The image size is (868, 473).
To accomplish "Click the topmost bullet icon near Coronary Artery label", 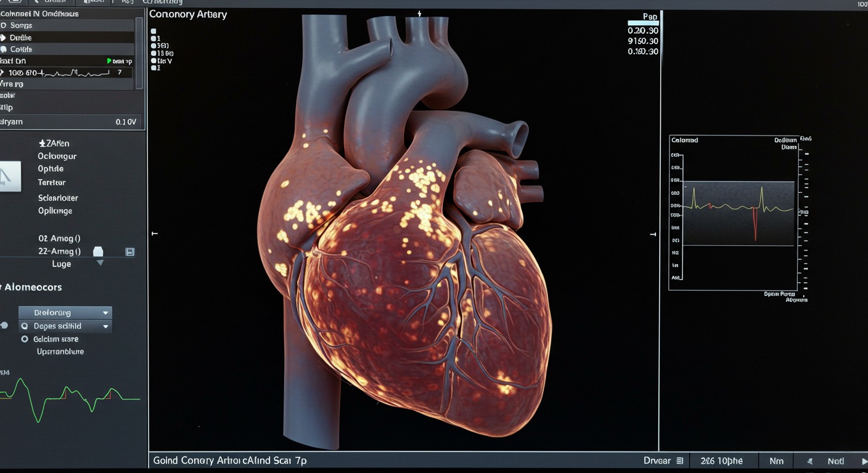I will click(152, 30).
